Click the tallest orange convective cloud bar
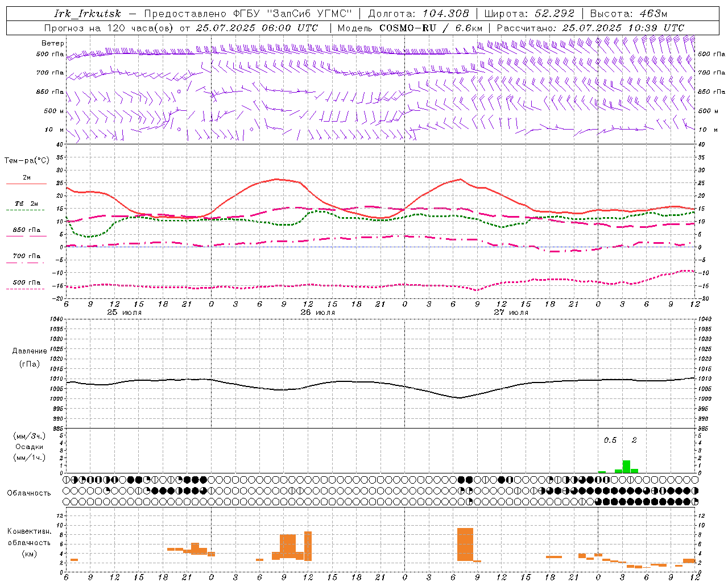 click(x=465, y=544)
